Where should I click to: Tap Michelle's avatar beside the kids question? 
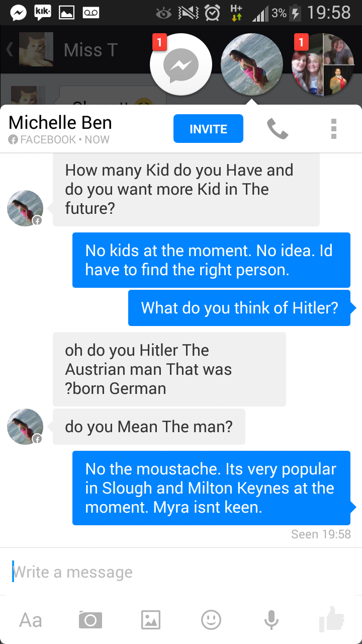[x=25, y=208]
